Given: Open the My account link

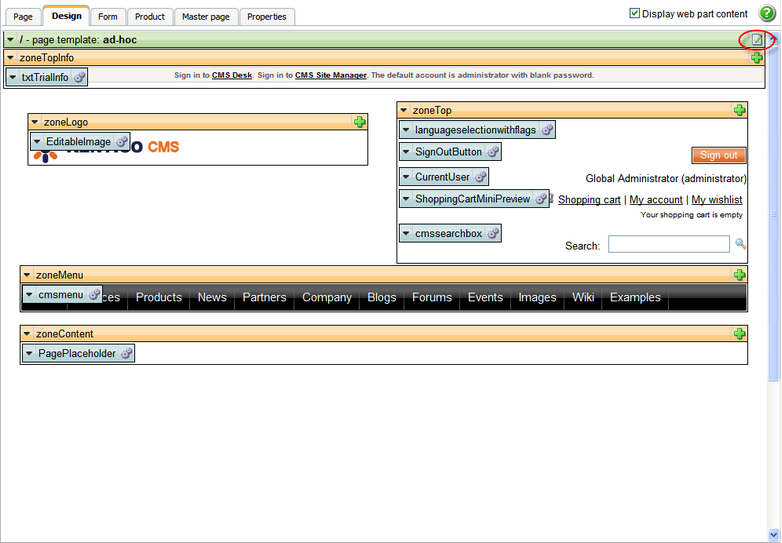Looking at the screenshot, I should [656, 199].
